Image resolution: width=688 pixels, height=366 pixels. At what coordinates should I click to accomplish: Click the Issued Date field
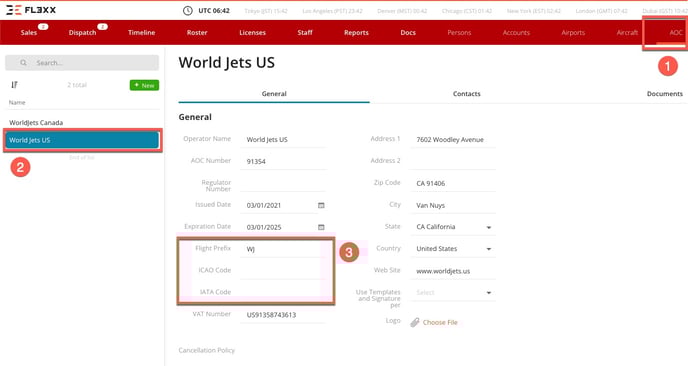pyautogui.click(x=279, y=205)
